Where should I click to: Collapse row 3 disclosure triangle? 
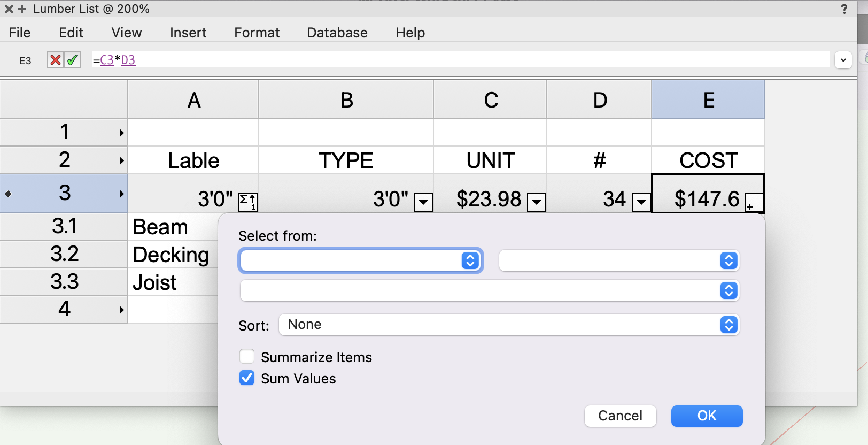122,194
